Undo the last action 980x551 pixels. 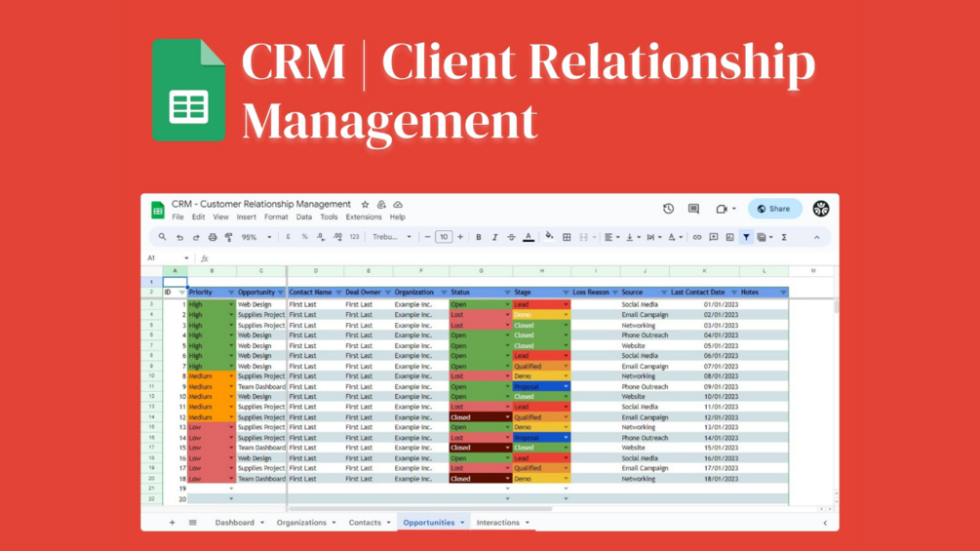(179, 237)
